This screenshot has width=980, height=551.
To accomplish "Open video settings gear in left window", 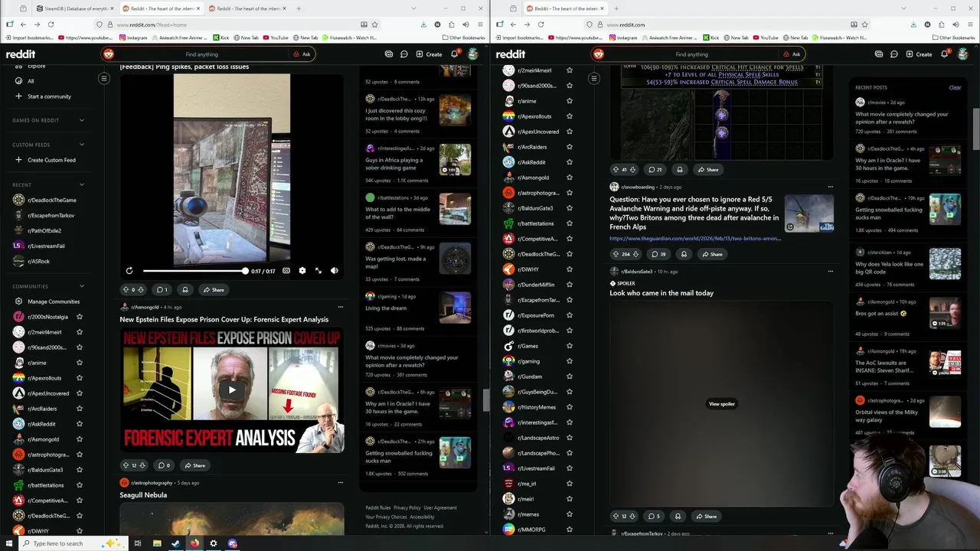I will pos(302,271).
